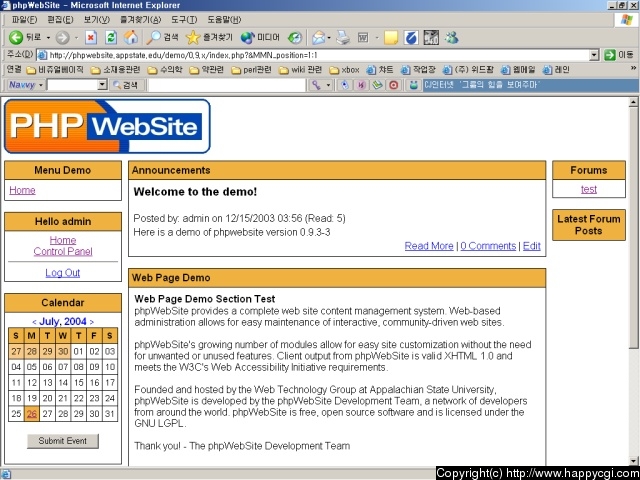This screenshot has height=480, width=640.
Task: Click the vertical scrollbar down arrow
Action: (633, 461)
